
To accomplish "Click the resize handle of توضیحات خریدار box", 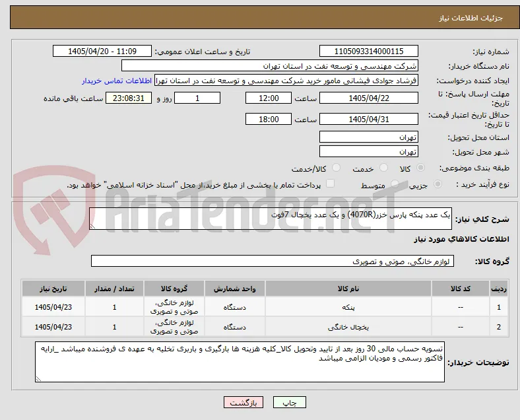I will coord(38,378).
